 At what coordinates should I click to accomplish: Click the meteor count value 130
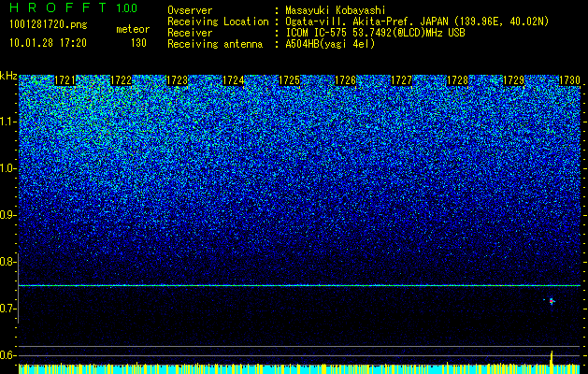pos(138,43)
